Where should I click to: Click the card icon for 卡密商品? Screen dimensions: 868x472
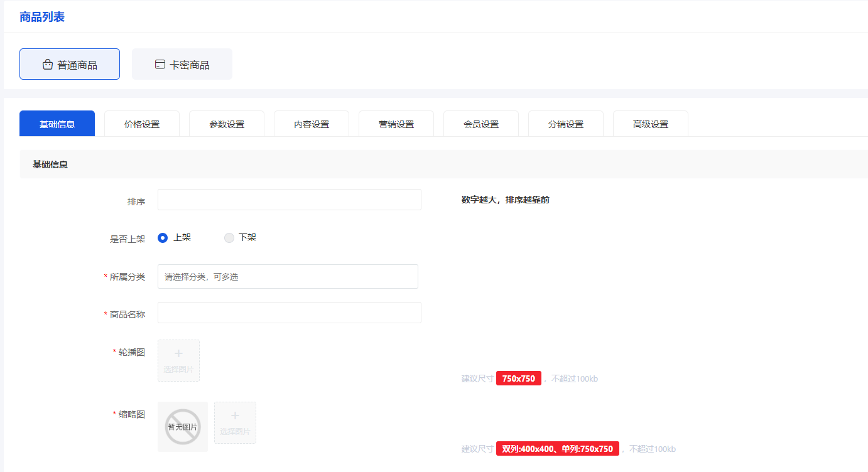click(x=160, y=65)
